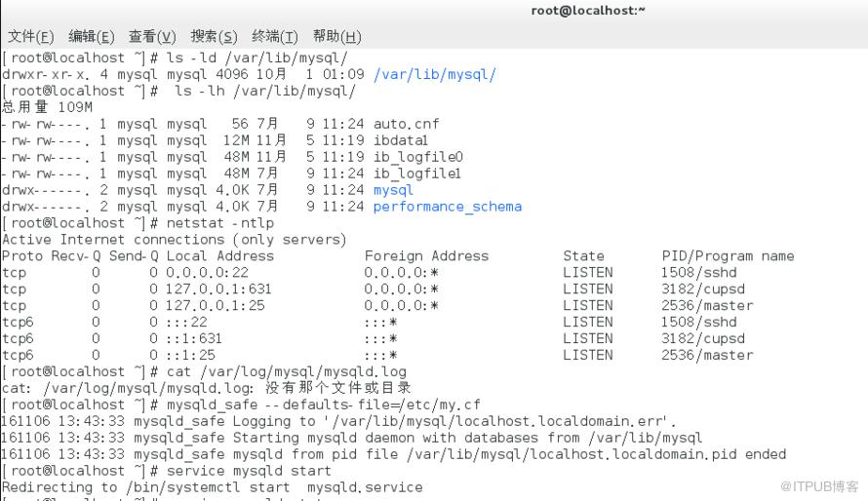The height and width of the screenshot is (501, 868).
Task: Click the localhost.localdomain.pid ended line
Action: [394, 455]
